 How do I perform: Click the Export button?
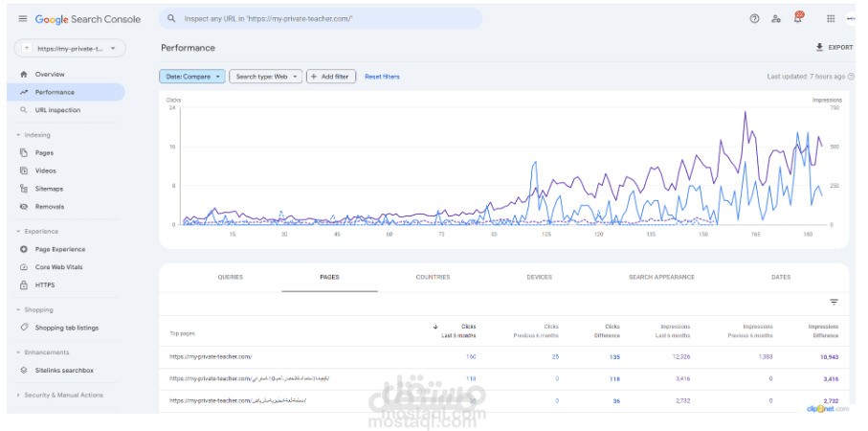834,47
